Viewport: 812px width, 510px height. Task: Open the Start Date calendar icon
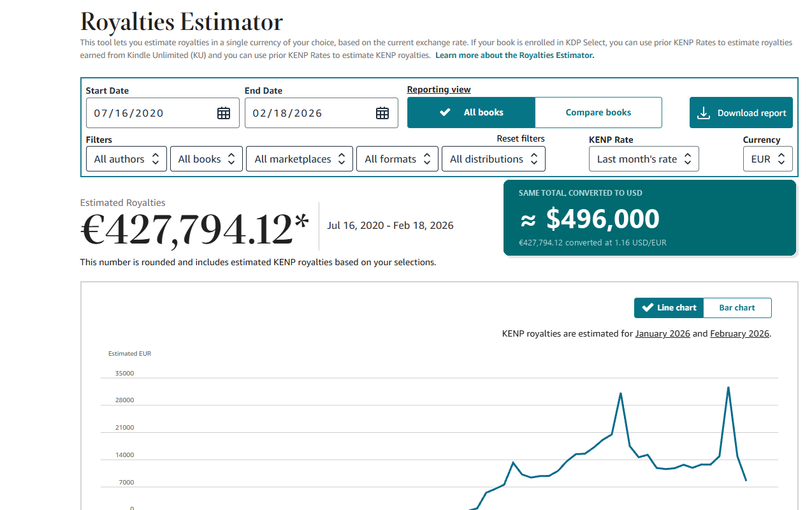coord(224,113)
